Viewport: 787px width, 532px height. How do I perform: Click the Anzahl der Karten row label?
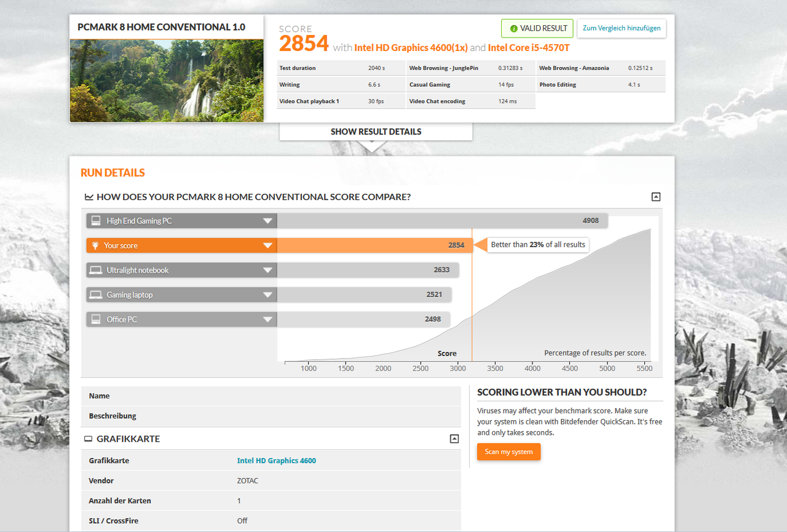(x=120, y=501)
